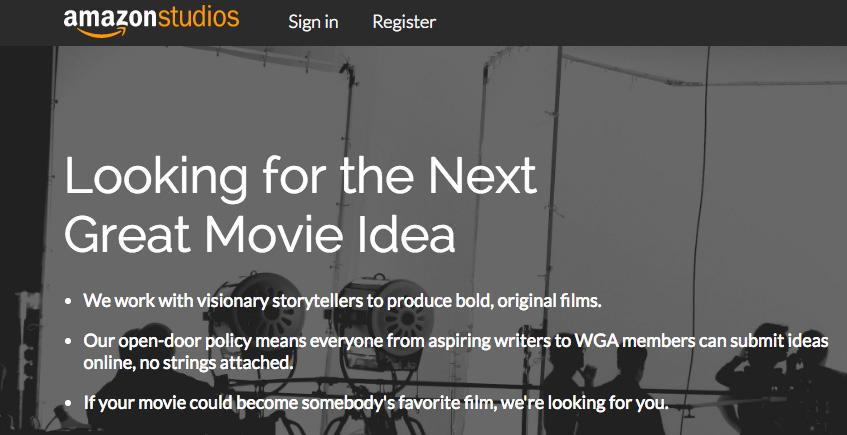Viewport: 847px width, 435px height.
Task: Click the bullet dot before "Our open-door"
Action: pos(68,342)
